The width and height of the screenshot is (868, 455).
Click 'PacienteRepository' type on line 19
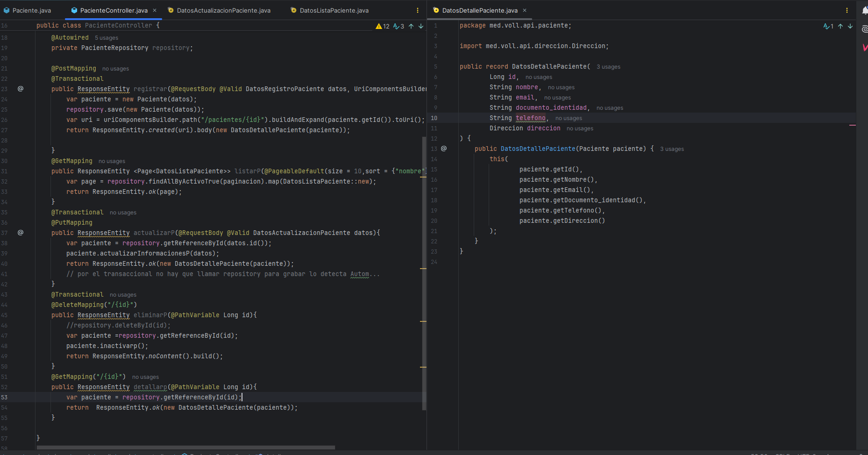(x=115, y=48)
